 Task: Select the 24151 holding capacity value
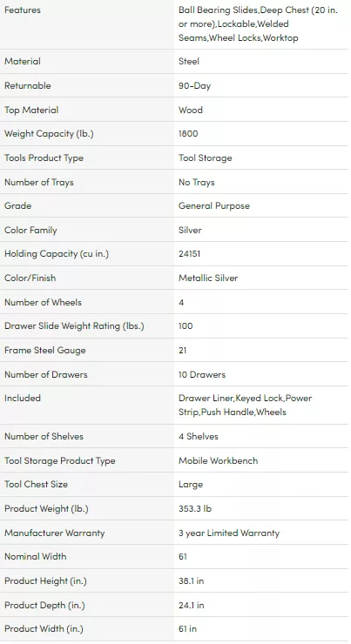pyautogui.click(x=189, y=254)
